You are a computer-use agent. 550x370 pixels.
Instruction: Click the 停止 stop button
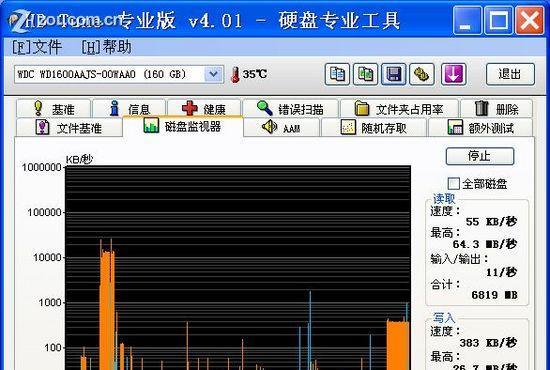coord(480,156)
